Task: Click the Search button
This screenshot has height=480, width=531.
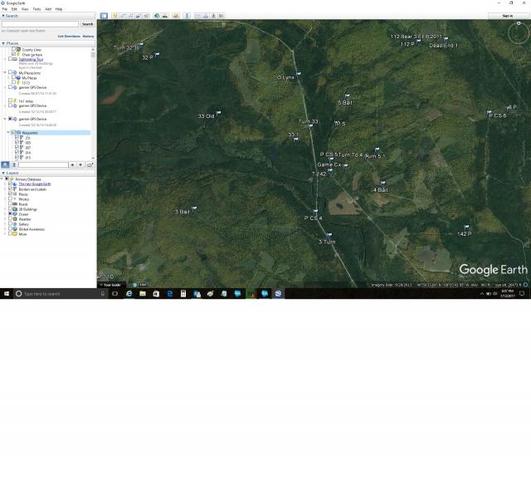Action: (87, 24)
